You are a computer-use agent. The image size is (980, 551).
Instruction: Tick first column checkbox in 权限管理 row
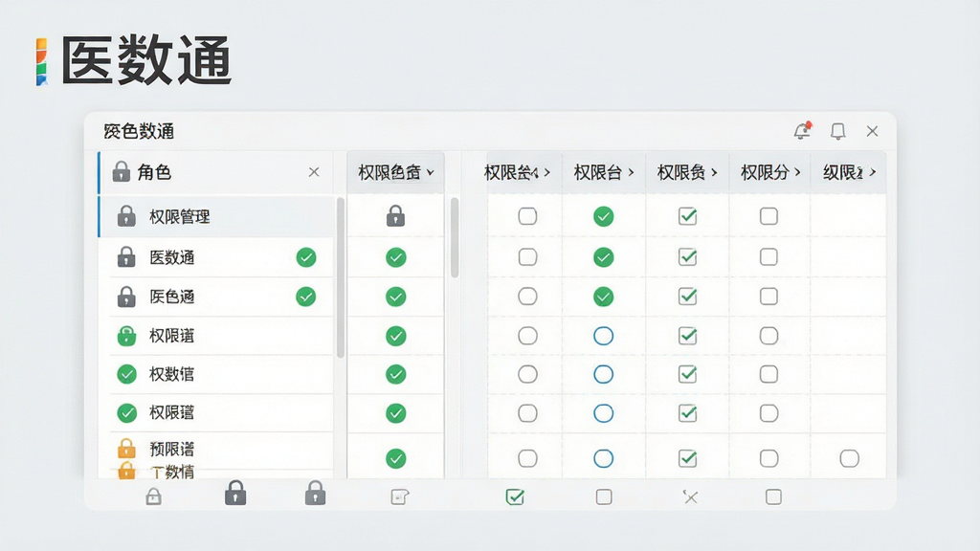click(527, 216)
